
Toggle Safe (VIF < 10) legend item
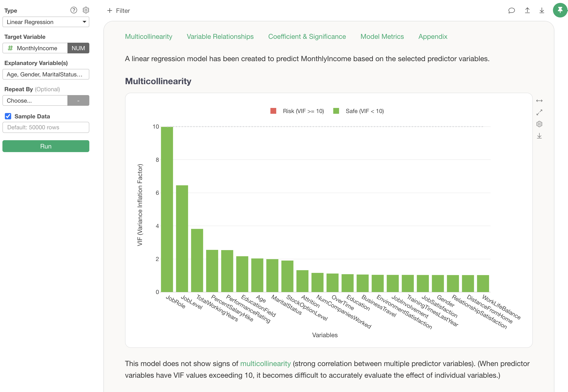pos(359,111)
